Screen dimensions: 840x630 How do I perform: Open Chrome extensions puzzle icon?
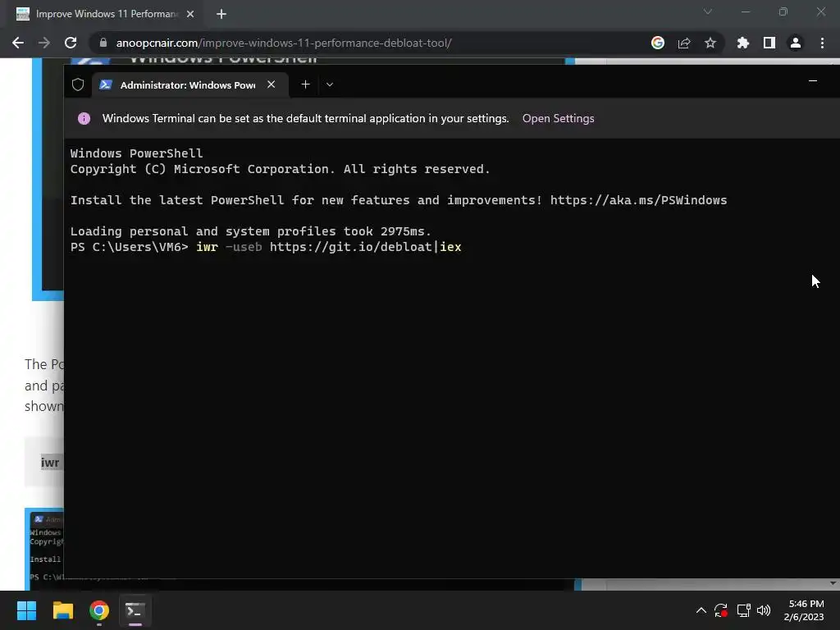click(x=743, y=43)
